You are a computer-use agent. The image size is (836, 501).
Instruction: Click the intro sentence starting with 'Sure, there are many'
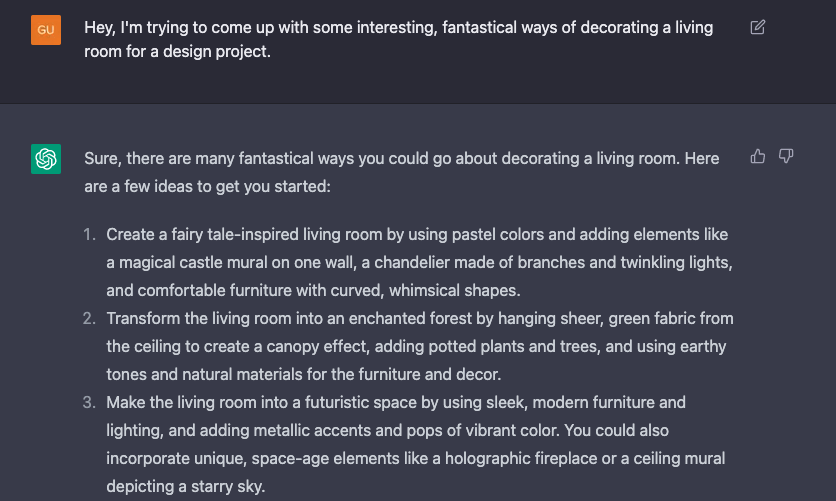click(x=401, y=172)
